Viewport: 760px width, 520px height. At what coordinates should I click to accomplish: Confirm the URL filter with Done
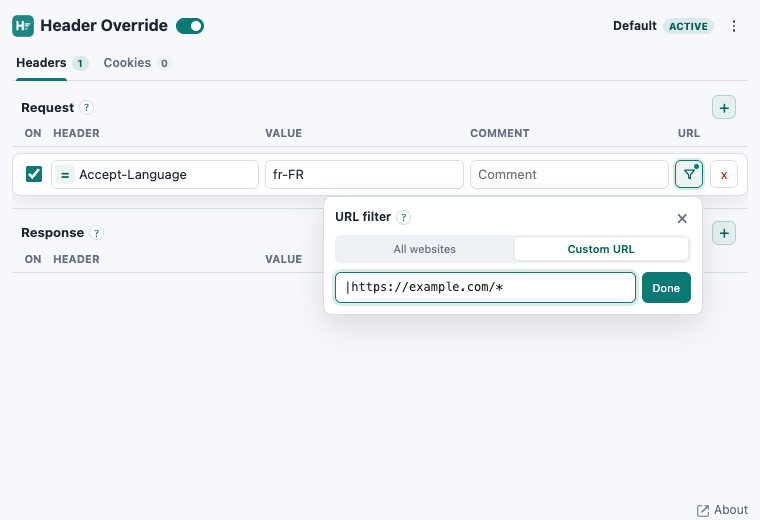coord(666,287)
